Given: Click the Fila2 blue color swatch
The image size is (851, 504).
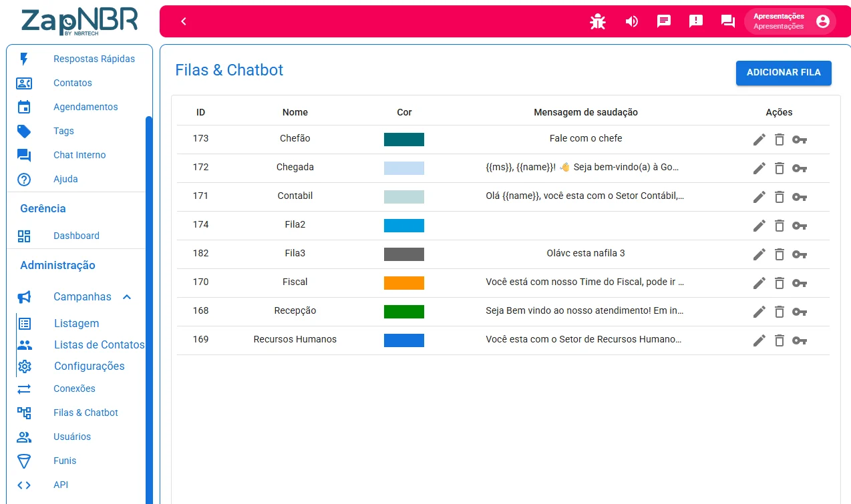Looking at the screenshot, I should (404, 225).
